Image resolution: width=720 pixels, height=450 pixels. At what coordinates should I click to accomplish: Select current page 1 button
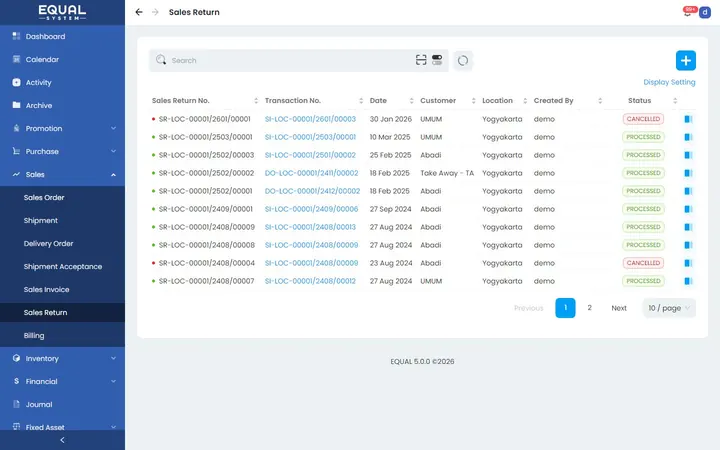[565, 308]
